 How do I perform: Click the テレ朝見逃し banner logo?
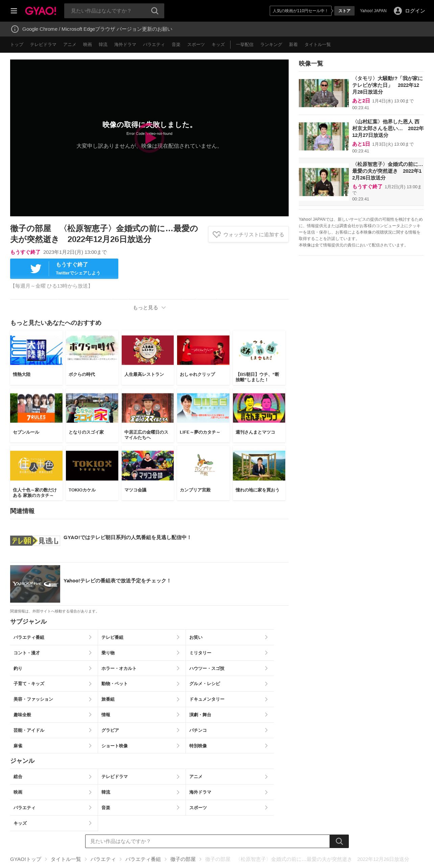click(35, 541)
